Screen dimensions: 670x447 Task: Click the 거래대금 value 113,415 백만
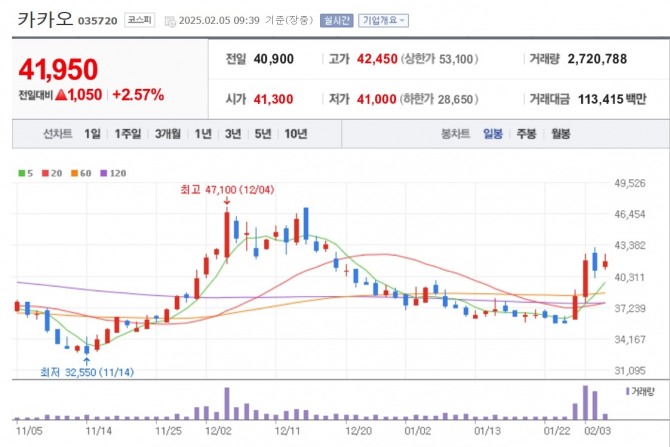tap(612, 99)
